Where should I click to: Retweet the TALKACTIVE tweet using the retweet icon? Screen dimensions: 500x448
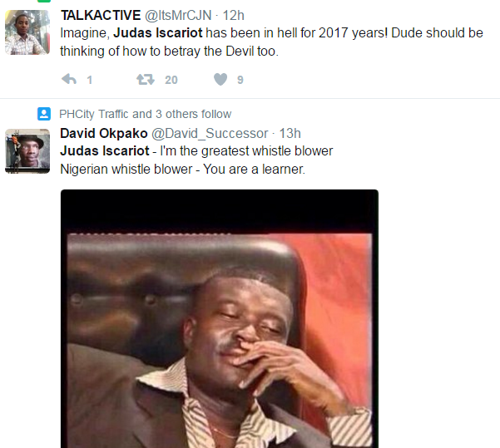[146, 79]
